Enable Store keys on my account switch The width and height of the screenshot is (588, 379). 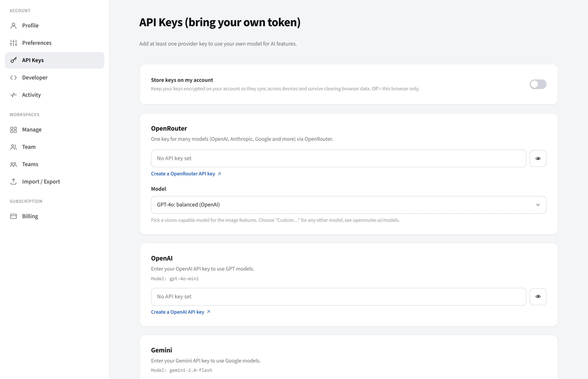click(538, 84)
